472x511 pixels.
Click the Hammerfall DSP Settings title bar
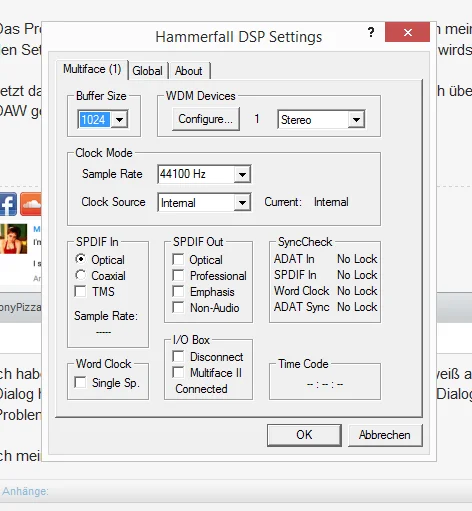239,37
